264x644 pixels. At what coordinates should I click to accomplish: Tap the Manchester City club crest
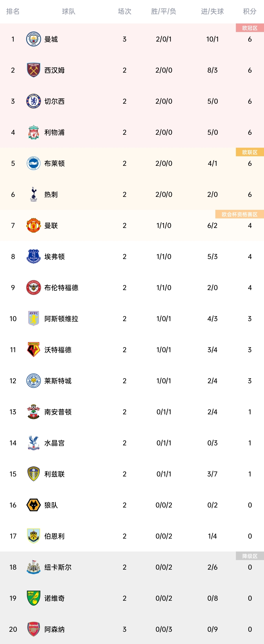33,39
